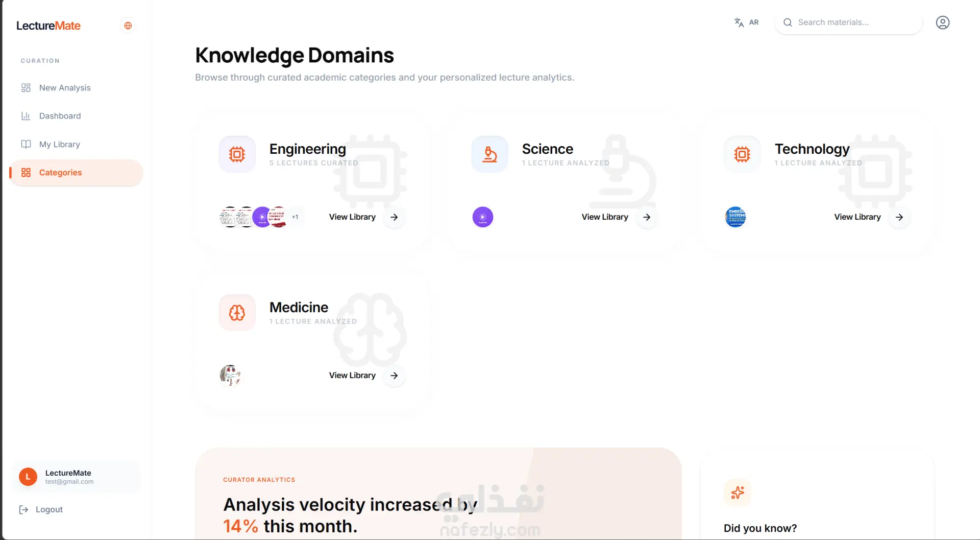Click the Logout button
This screenshot has height=540, width=980.
pos(41,509)
